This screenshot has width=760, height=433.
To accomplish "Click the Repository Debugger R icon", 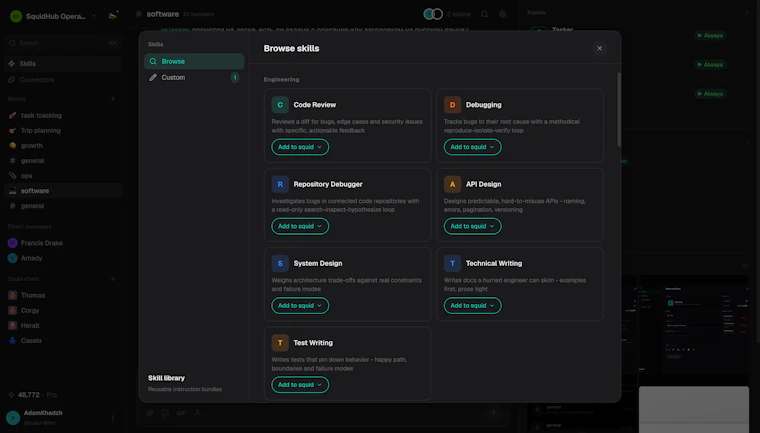I will click(280, 184).
